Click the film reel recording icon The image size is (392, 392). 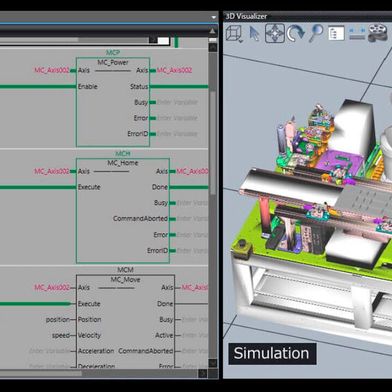[x=377, y=33]
